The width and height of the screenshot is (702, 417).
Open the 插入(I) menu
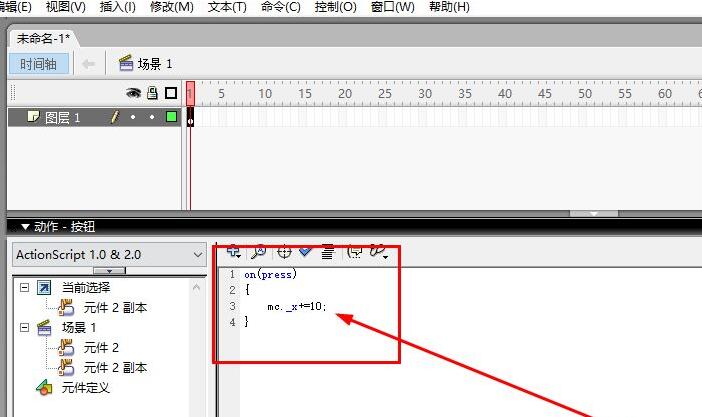[117, 7]
